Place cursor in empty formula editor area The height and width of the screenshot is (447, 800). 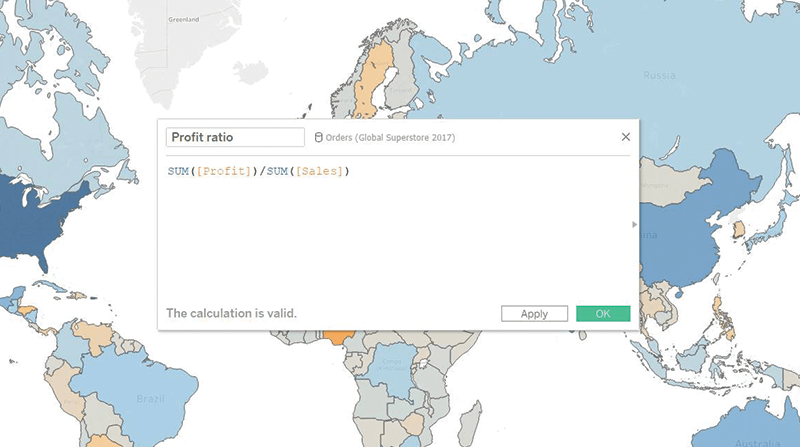pos(400,240)
